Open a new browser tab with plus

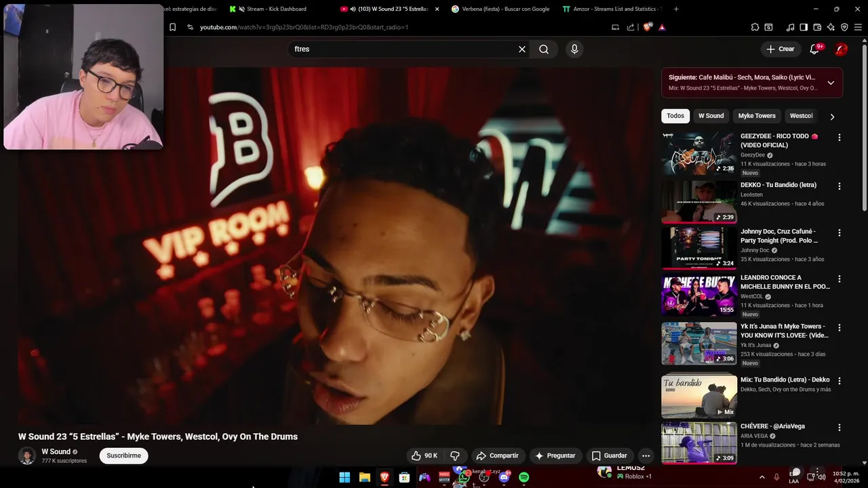coord(675,9)
